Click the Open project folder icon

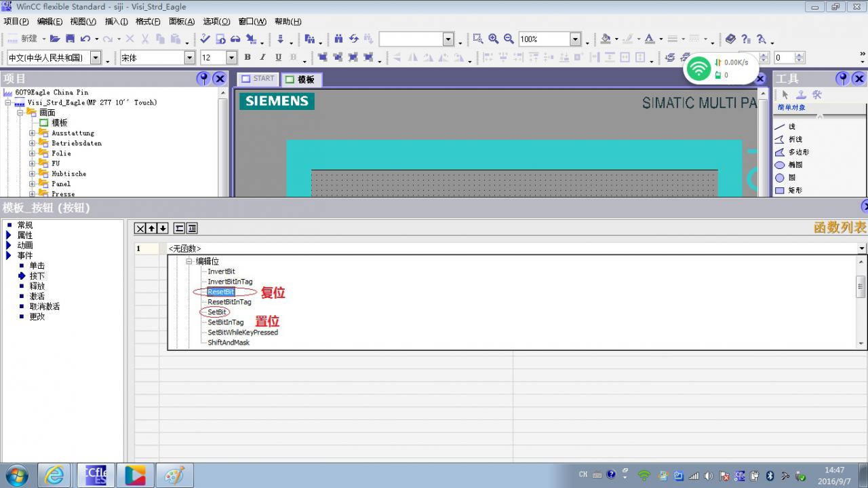click(x=55, y=39)
